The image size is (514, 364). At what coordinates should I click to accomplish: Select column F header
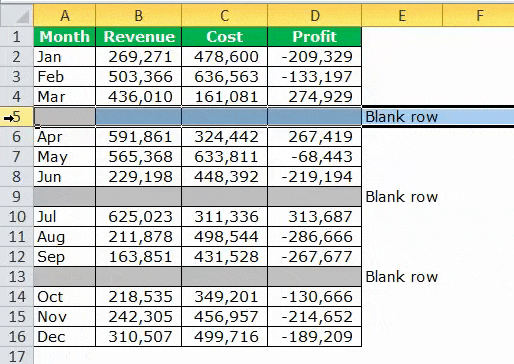click(x=478, y=15)
